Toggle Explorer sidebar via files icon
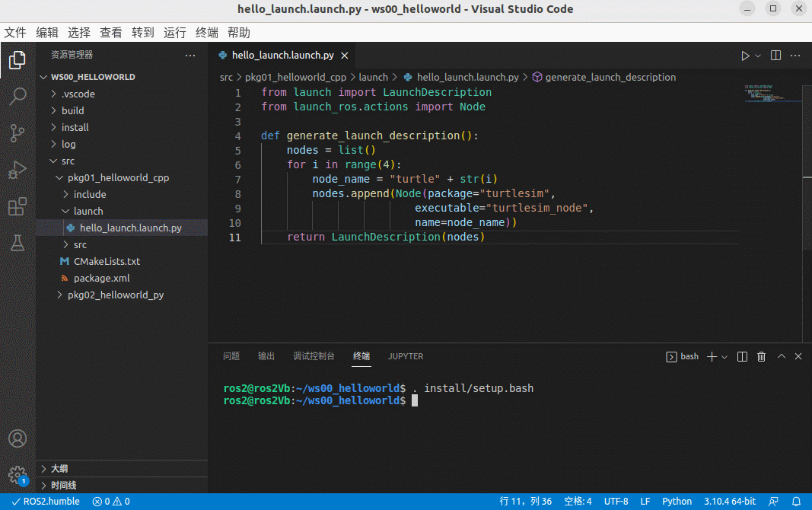 [18, 60]
